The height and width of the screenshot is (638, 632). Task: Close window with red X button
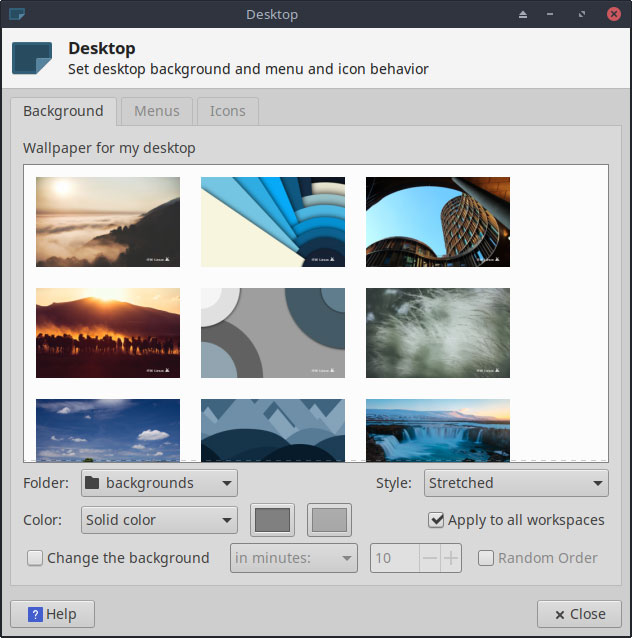(614, 14)
